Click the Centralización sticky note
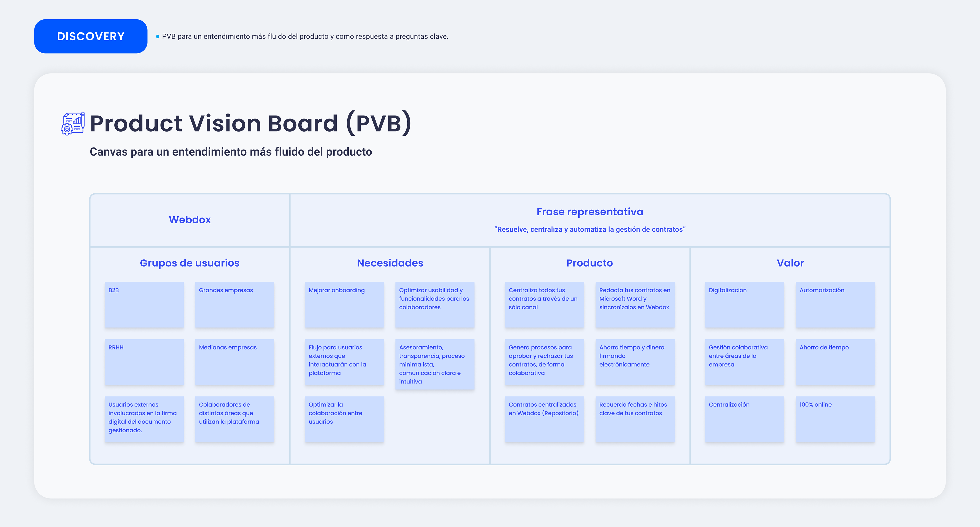 [744, 419]
